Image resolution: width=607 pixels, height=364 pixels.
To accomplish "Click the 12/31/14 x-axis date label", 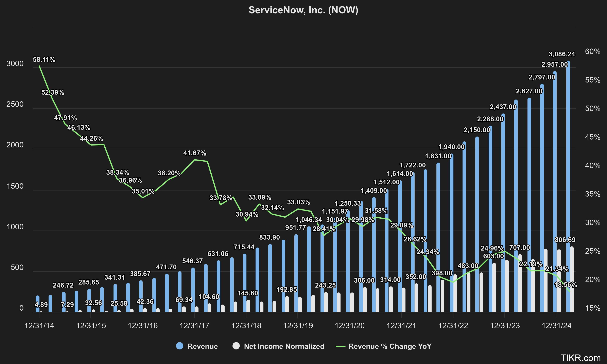I will tap(39, 326).
